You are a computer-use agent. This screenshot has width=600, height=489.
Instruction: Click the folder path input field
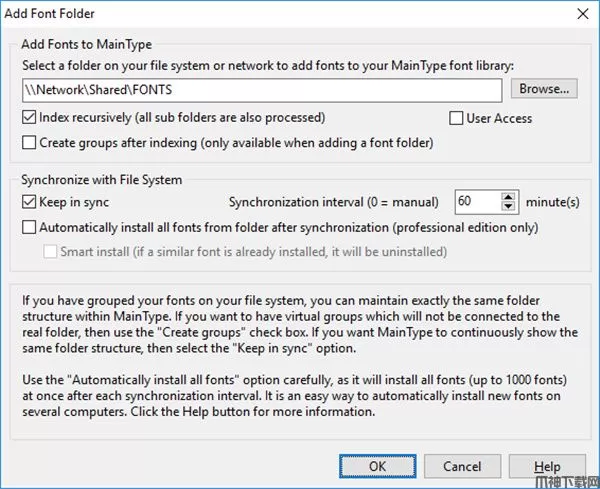pos(262,90)
